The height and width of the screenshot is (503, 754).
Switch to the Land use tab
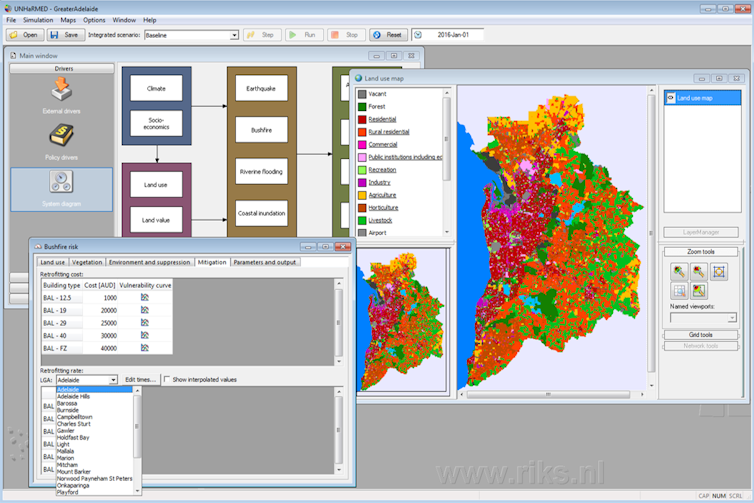click(x=52, y=262)
